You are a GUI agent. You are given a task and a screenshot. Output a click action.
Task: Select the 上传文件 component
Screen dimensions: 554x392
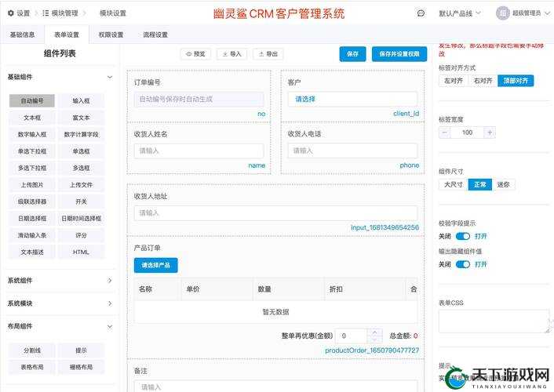click(x=82, y=185)
